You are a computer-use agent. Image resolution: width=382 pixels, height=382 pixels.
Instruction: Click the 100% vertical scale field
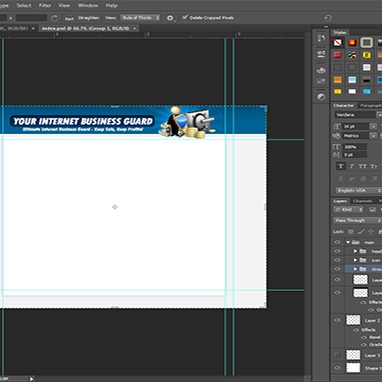coord(354,147)
